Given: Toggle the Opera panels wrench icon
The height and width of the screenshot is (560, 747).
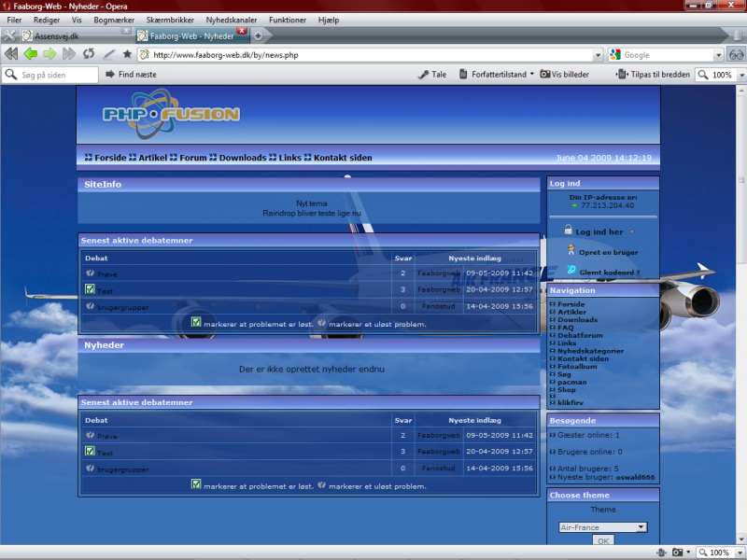Looking at the screenshot, I should click(9, 35).
